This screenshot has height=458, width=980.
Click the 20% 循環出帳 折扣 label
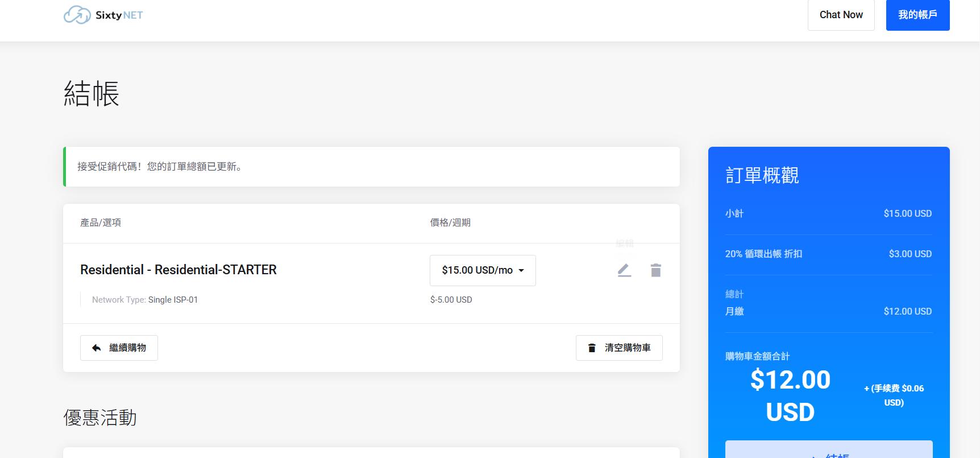coord(763,254)
